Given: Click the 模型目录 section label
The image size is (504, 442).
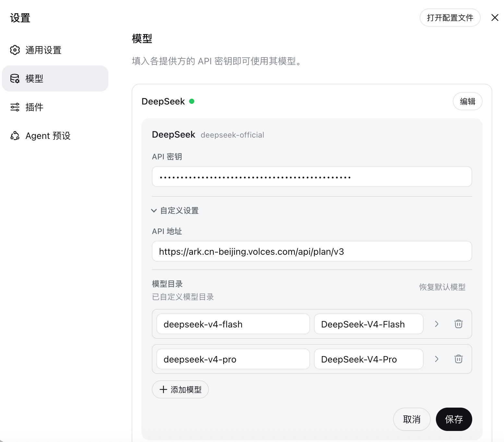Looking at the screenshot, I should 167,284.
